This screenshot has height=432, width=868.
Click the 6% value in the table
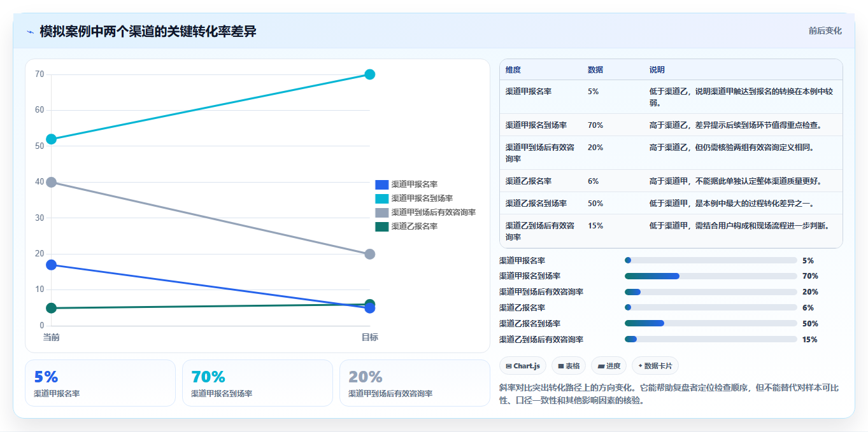(593, 181)
